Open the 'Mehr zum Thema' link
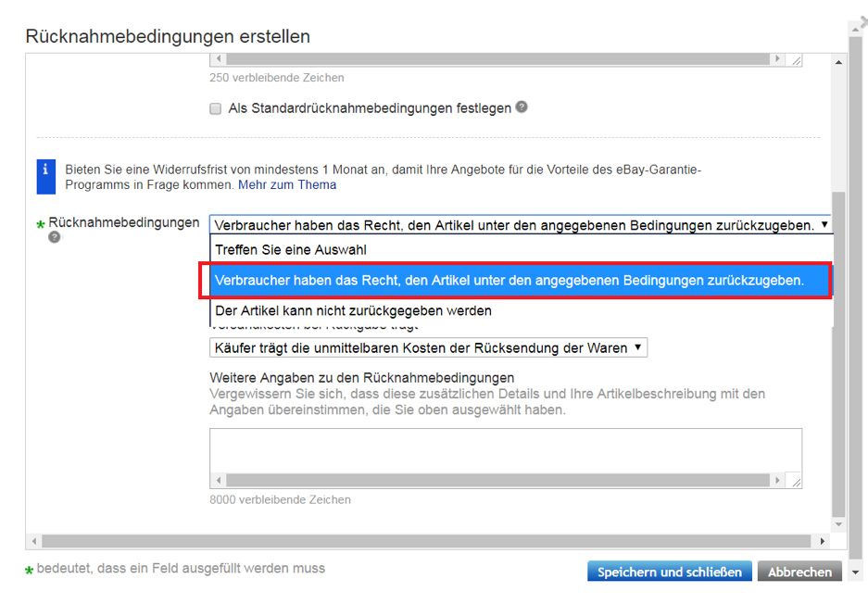Screen dimensions: 868x604 point(287,185)
